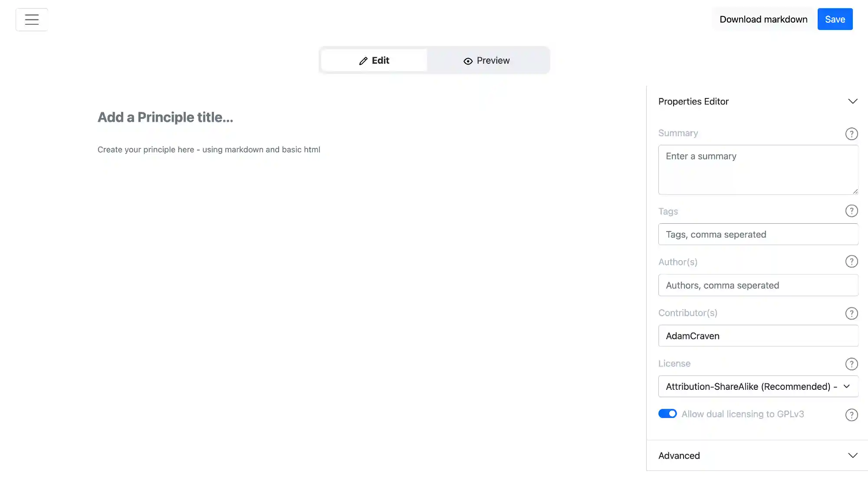Screen dimensions: 868x493
Task: Click the eye icon beside Preview
Action: pyautogui.click(x=468, y=61)
